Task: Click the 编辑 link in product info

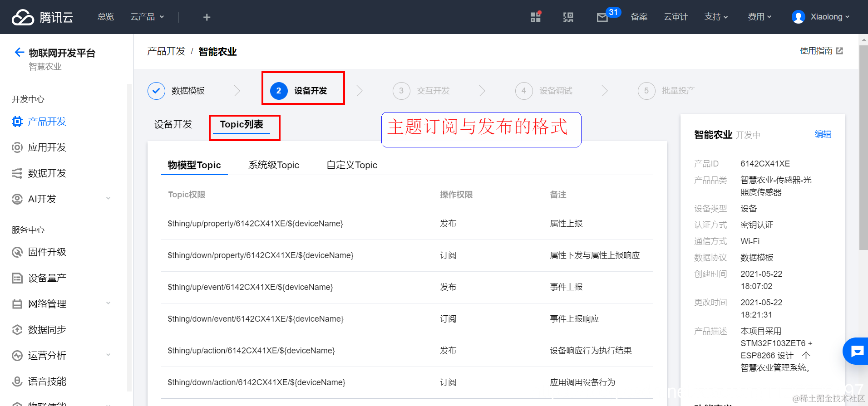Action: [x=823, y=134]
